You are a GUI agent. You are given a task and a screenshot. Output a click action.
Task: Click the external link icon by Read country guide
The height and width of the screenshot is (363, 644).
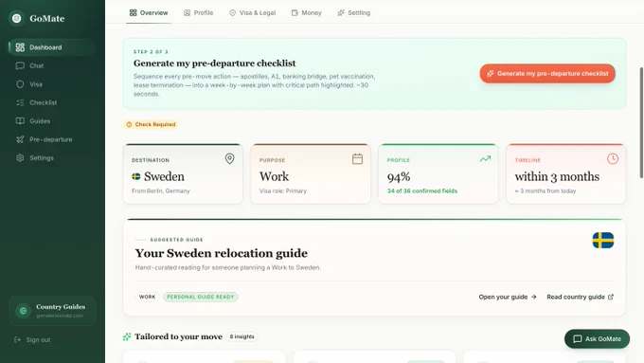click(610, 297)
